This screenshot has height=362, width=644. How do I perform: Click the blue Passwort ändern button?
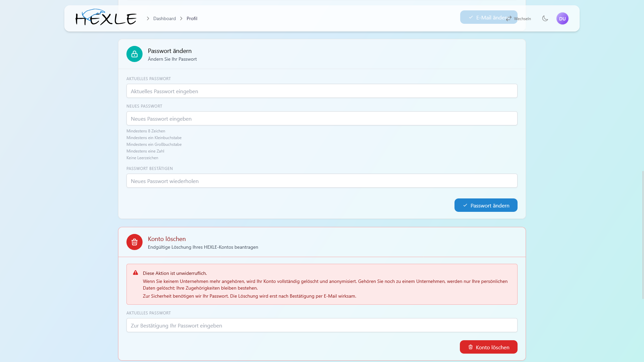point(486,205)
